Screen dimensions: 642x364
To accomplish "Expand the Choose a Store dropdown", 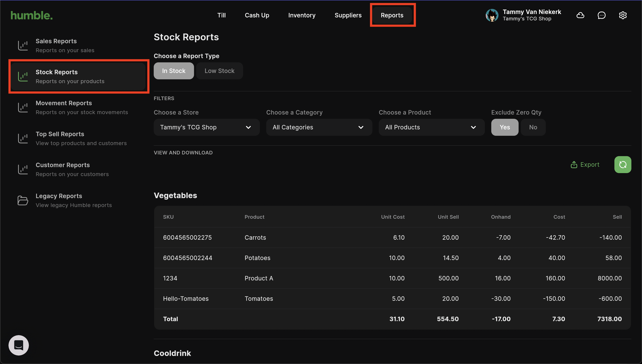I will pos(206,127).
